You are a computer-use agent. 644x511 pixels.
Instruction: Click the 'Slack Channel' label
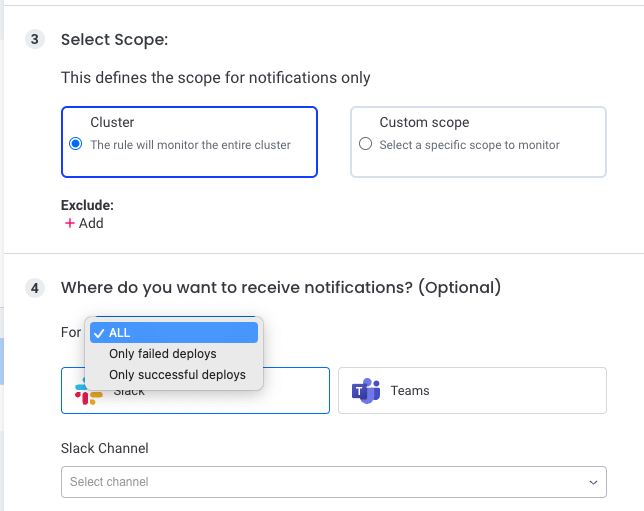105,448
